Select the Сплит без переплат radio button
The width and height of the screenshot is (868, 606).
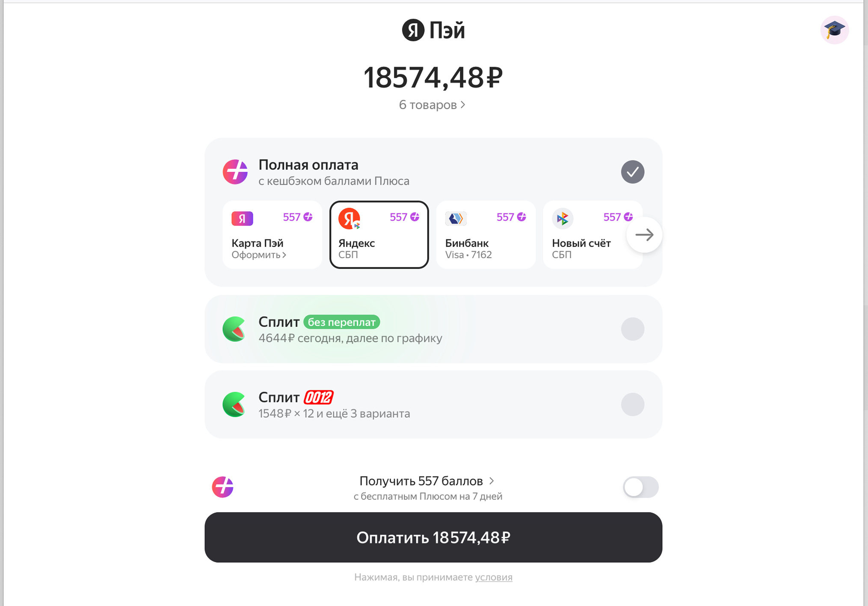point(632,329)
